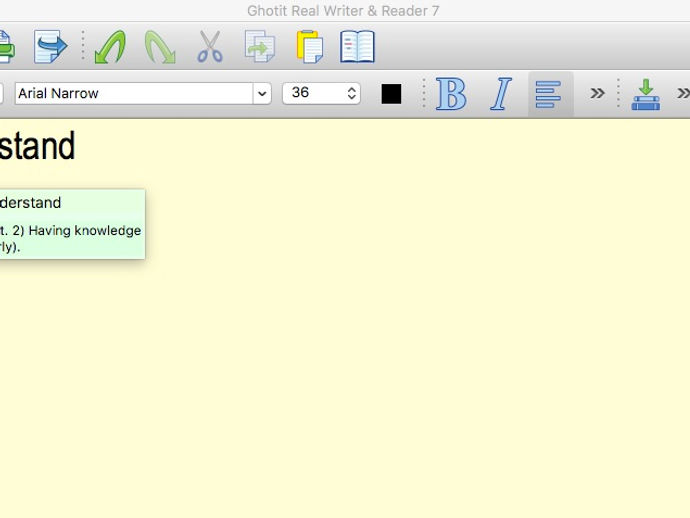The image size is (690, 518).
Task: Redo the last undone action
Action: click(x=160, y=47)
